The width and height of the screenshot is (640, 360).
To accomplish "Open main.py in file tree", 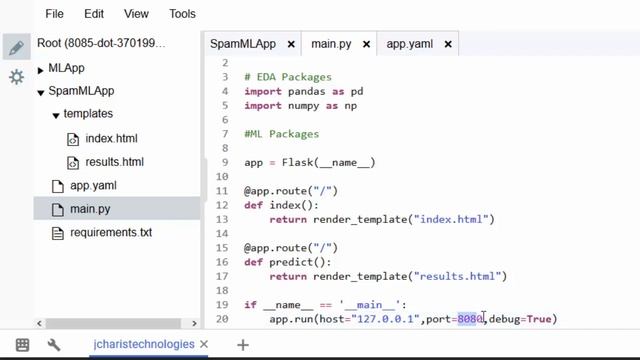I will [x=90, y=209].
